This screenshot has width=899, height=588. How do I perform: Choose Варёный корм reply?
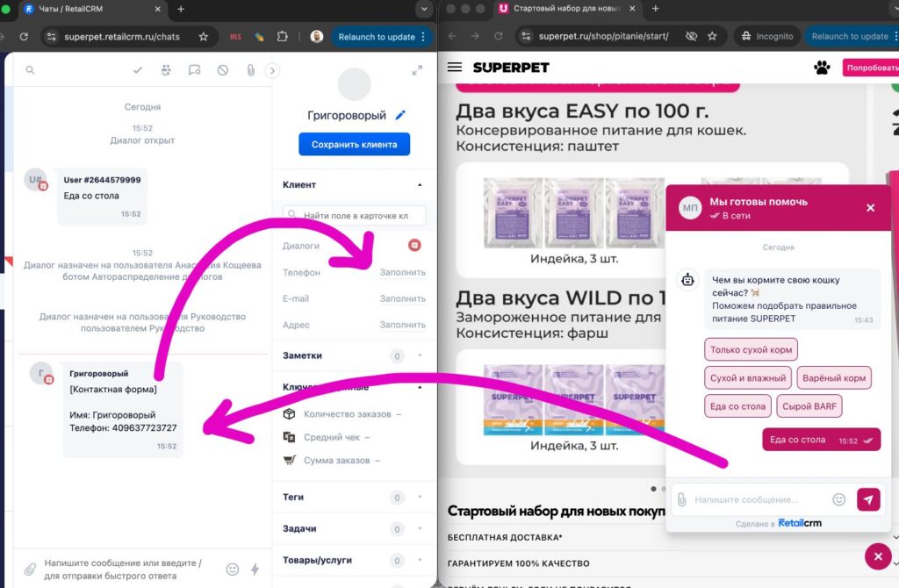tap(834, 377)
